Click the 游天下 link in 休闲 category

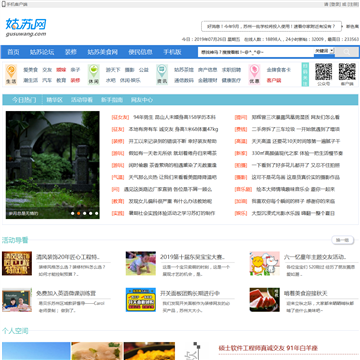point(113,70)
